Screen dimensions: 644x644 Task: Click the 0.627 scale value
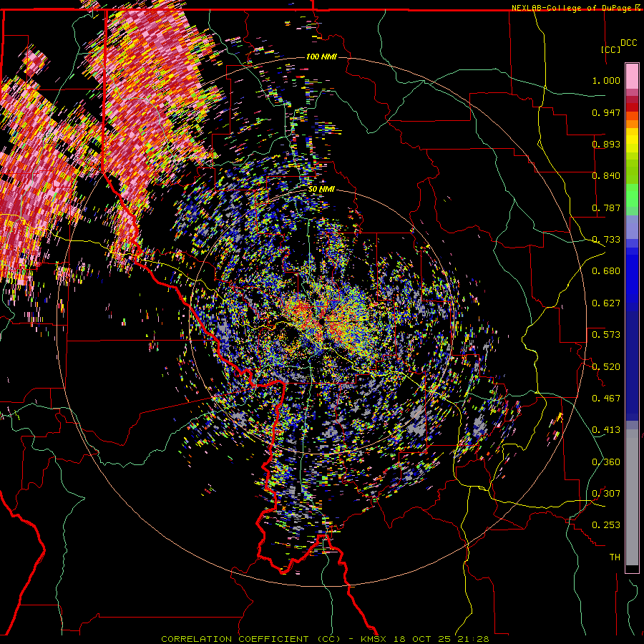click(x=606, y=303)
